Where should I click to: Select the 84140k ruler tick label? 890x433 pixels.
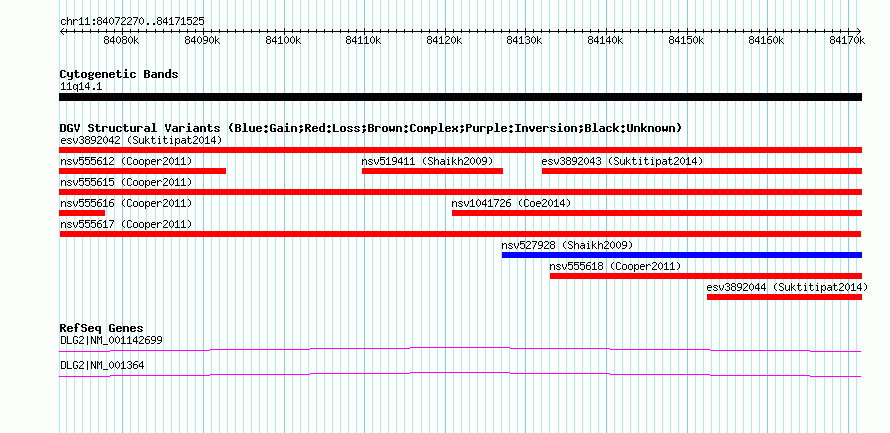606,40
